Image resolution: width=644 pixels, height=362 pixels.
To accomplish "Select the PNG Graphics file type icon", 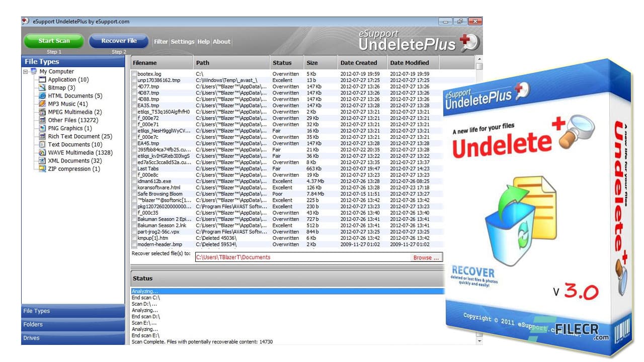I will (43, 128).
